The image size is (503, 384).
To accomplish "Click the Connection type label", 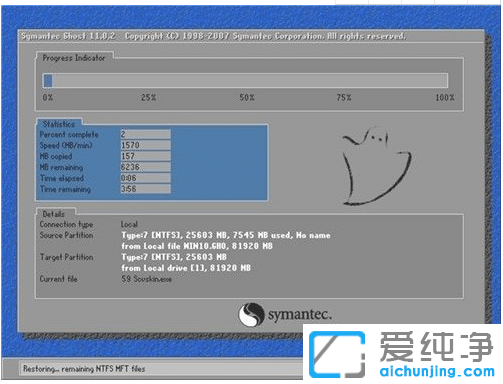I will (x=66, y=225).
